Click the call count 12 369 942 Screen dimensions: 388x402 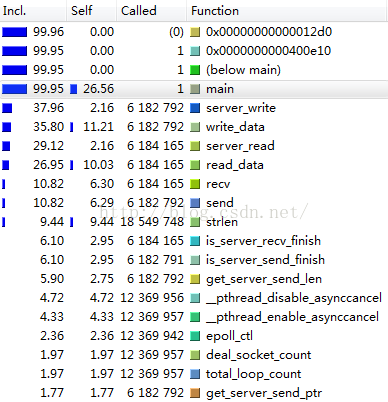pos(152,336)
